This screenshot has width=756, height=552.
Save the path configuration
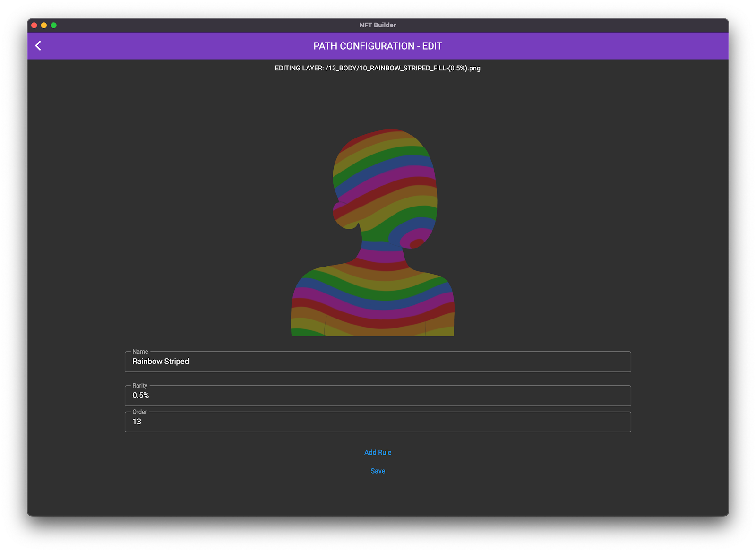point(378,471)
